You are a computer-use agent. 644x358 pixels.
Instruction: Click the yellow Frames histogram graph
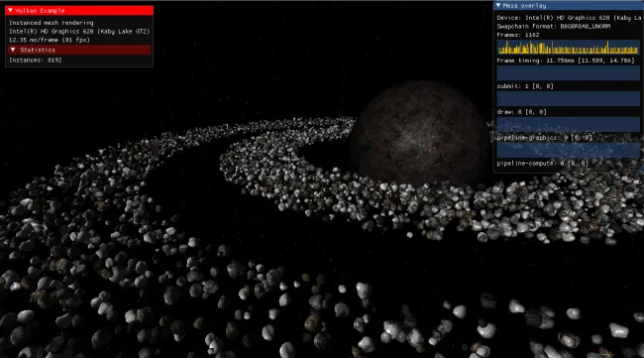pos(568,47)
